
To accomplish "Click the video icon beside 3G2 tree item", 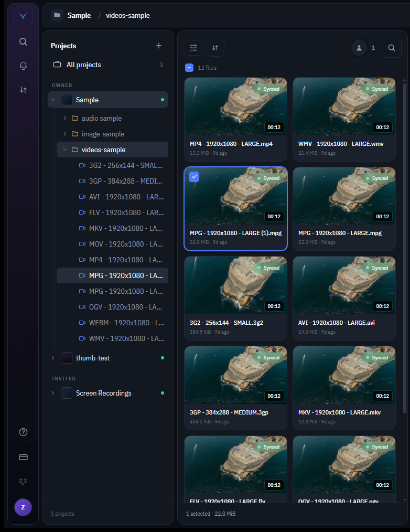I will pyautogui.click(x=82, y=165).
